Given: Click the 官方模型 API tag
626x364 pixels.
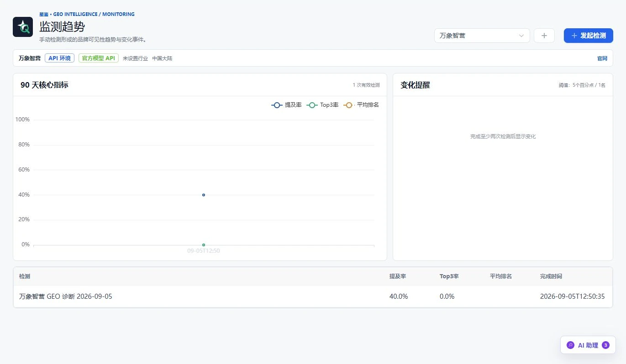Looking at the screenshot, I should (x=99, y=58).
